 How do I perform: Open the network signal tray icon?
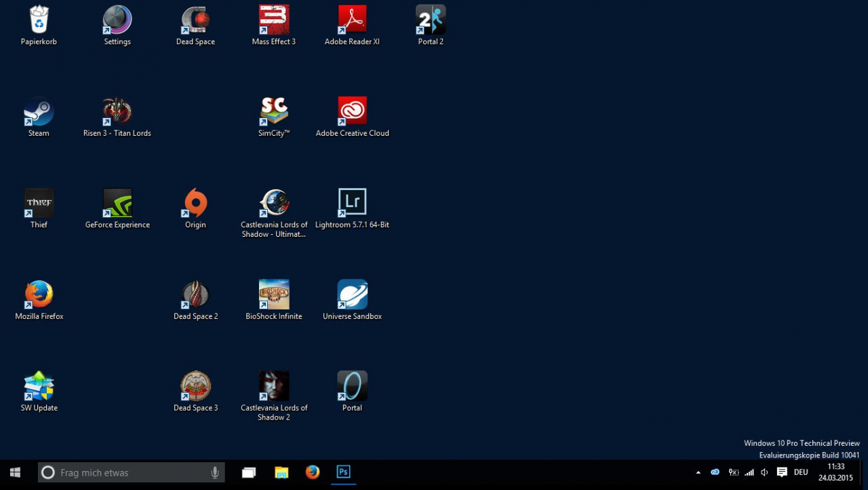tap(749, 472)
